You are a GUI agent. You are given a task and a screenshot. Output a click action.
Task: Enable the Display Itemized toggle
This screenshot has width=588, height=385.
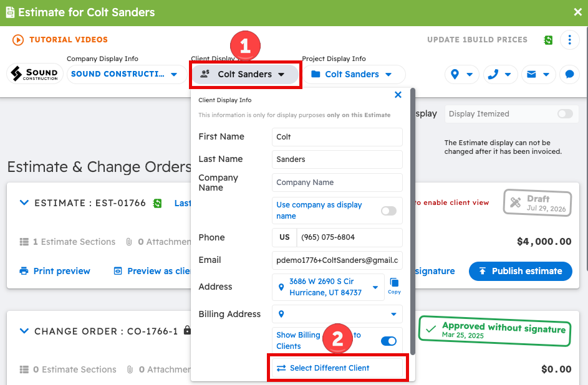[x=565, y=114]
